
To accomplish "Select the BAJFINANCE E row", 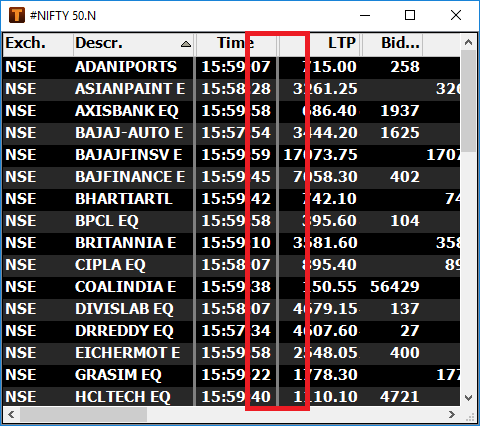I will 232,177.
